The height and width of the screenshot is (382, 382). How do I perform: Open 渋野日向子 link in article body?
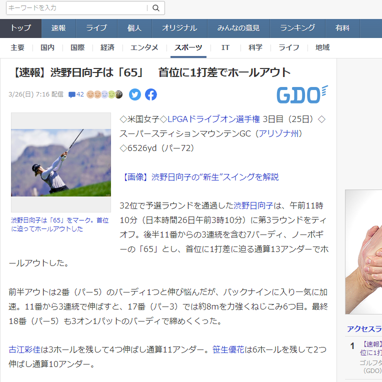tap(253, 206)
